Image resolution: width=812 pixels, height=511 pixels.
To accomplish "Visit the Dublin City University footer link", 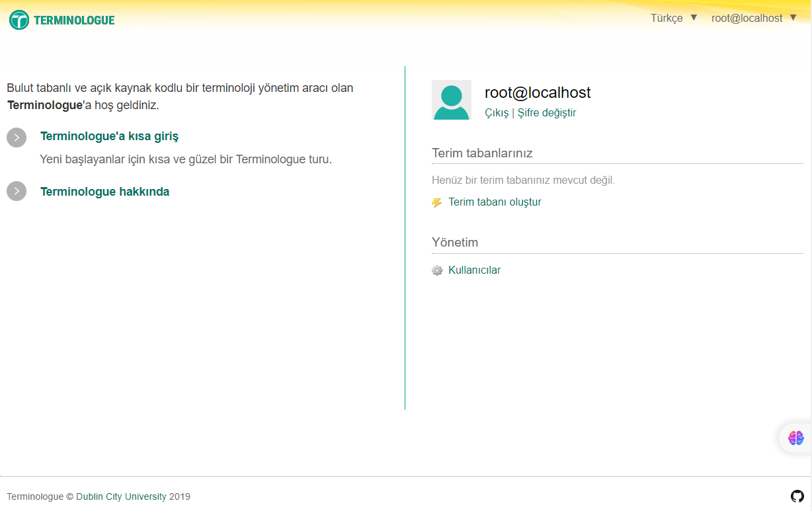I will pos(121,496).
